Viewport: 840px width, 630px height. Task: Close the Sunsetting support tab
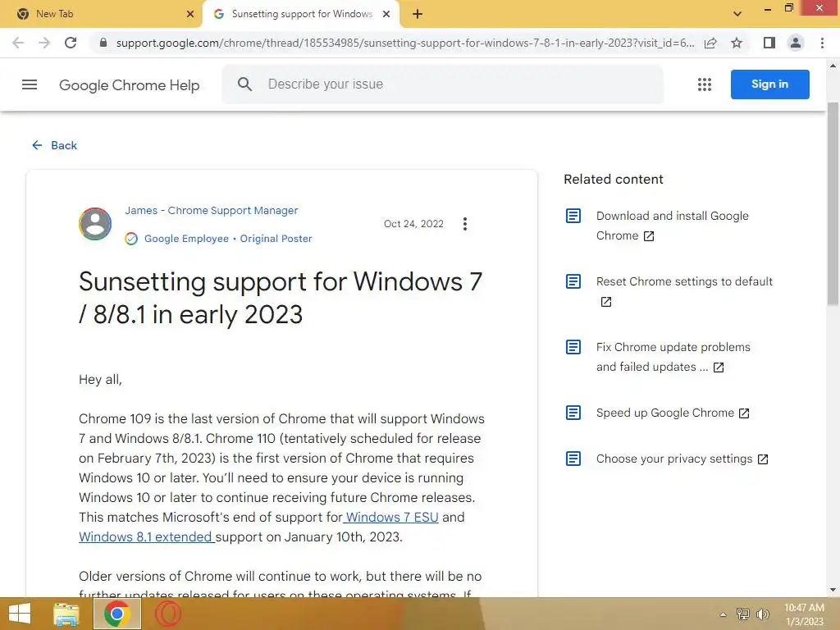click(386, 14)
